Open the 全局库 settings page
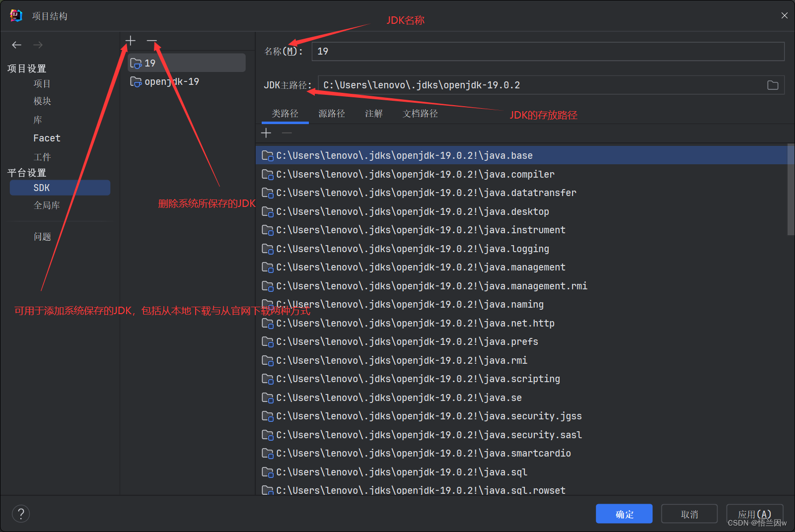The width and height of the screenshot is (795, 532). pos(47,205)
